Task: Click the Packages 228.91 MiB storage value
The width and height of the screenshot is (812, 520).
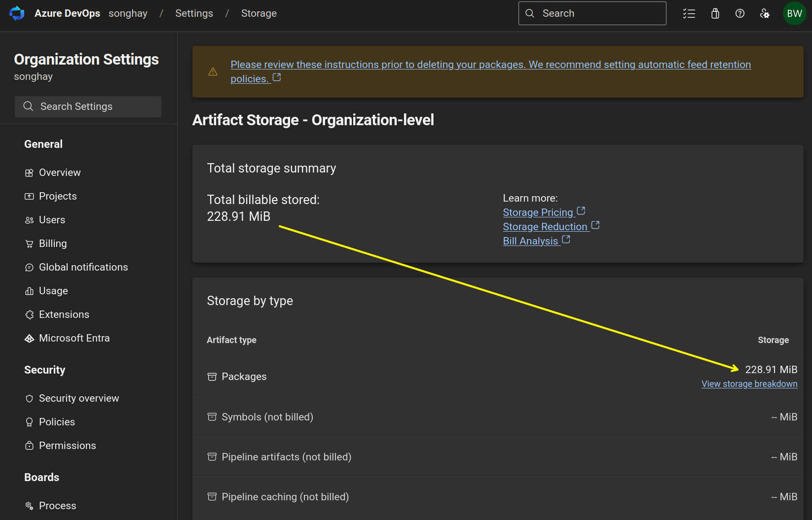Action: (771, 370)
